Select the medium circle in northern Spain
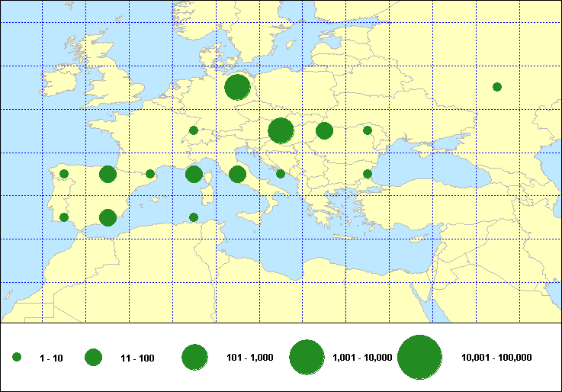Viewport: 562px width, 392px height. pos(108,175)
